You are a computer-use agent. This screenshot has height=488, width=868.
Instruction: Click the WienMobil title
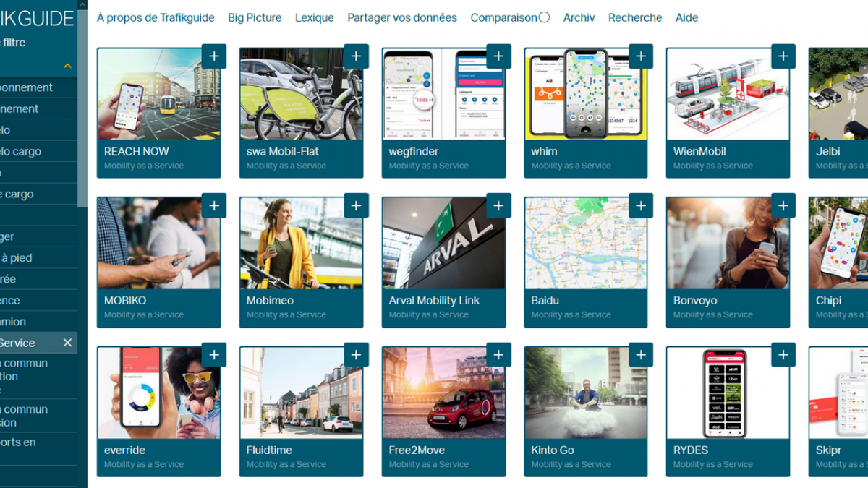click(699, 151)
